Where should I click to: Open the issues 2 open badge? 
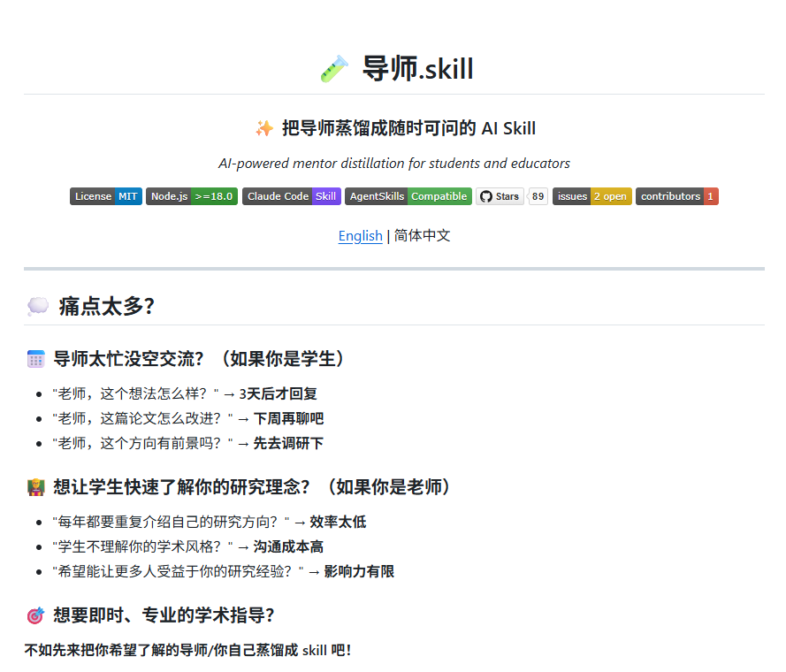coord(591,196)
